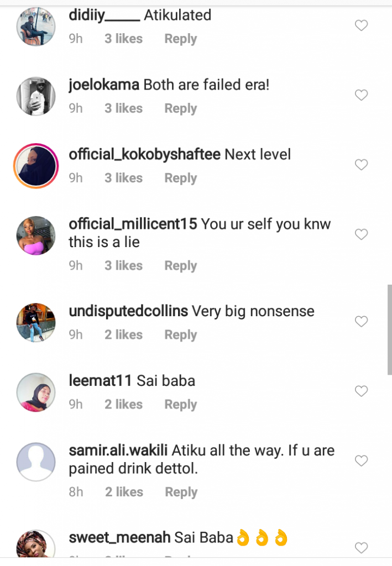Show the 2 likes on samir.ali.wakili's comment

coord(123,492)
